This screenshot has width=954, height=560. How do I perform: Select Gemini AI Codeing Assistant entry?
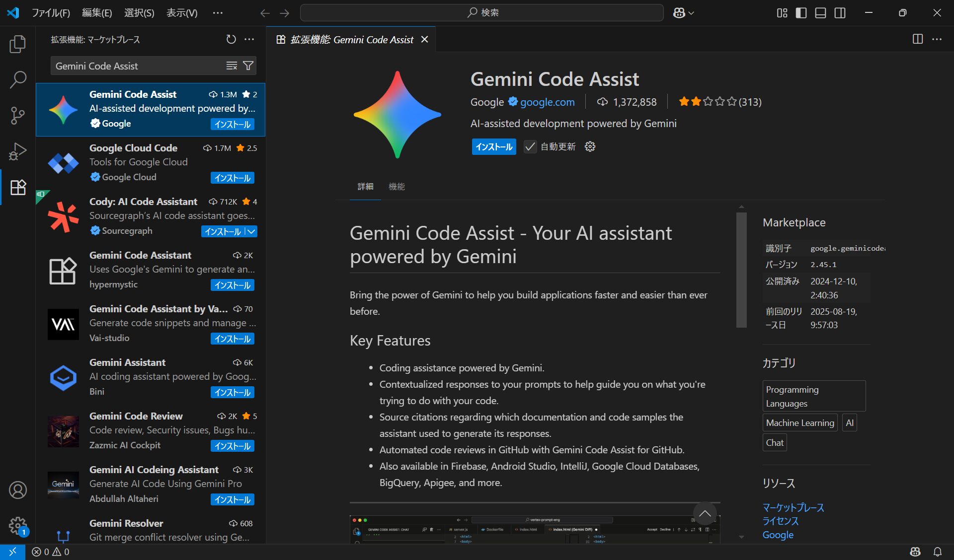(x=151, y=485)
